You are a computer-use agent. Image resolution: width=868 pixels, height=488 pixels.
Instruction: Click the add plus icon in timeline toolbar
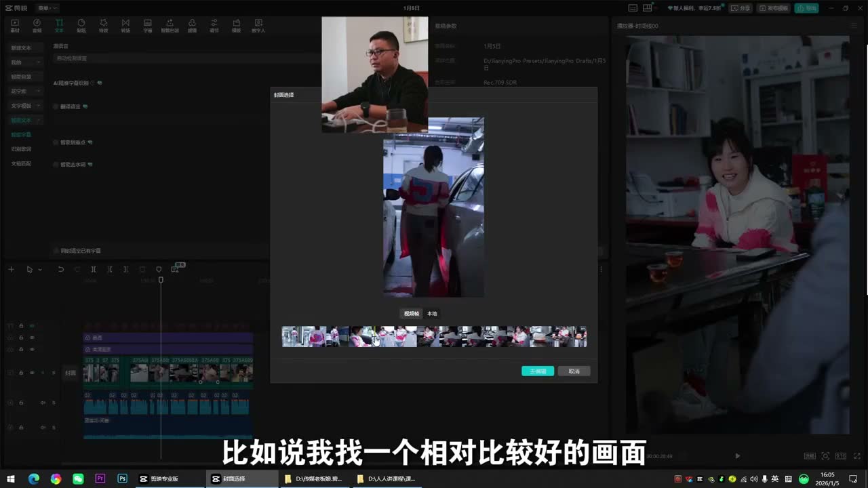(x=11, y=269)
